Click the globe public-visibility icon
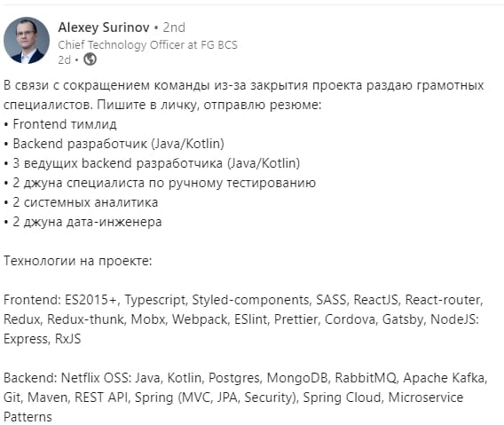Viewport: 504px width, 425px height. point(90,59)
